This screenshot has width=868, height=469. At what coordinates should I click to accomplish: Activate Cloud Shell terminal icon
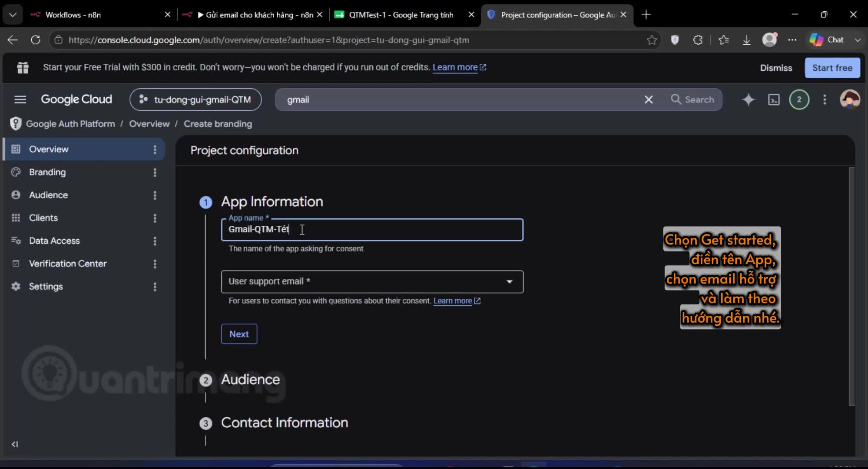pos(774,99)
